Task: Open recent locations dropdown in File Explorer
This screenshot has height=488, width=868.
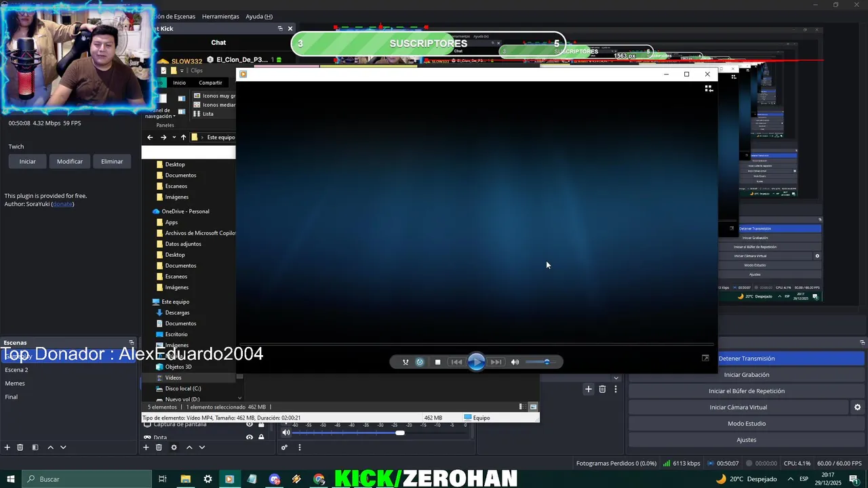Action: click(x=174, y=137)
